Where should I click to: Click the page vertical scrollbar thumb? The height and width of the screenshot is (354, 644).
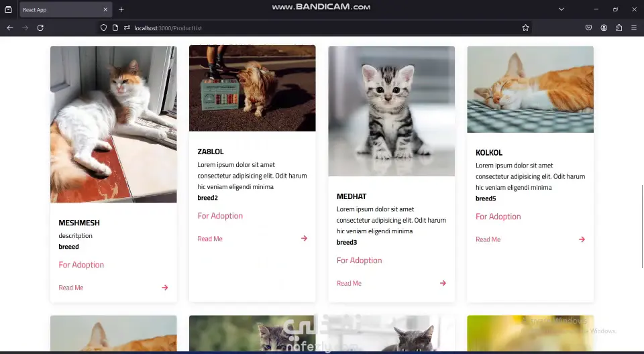(642, 227)
